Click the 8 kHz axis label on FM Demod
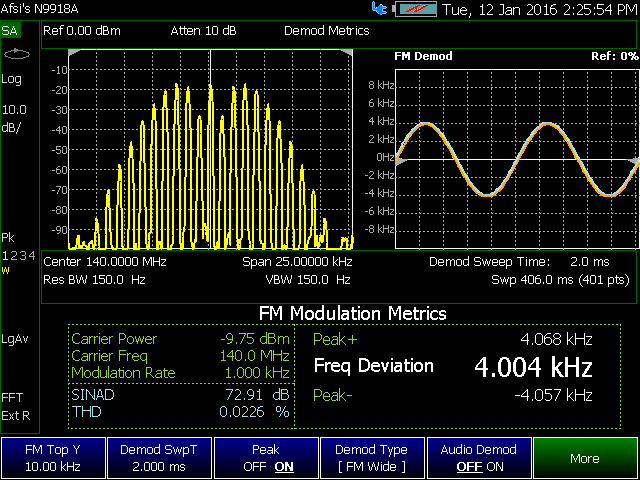The image size is (640, 480). pos(381,86)
